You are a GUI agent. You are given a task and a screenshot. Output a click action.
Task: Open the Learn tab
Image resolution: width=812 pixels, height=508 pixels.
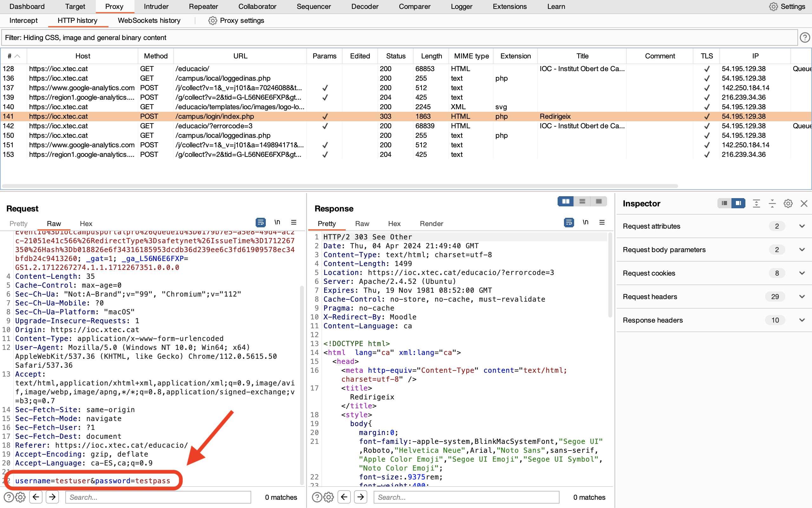(556, 6)
